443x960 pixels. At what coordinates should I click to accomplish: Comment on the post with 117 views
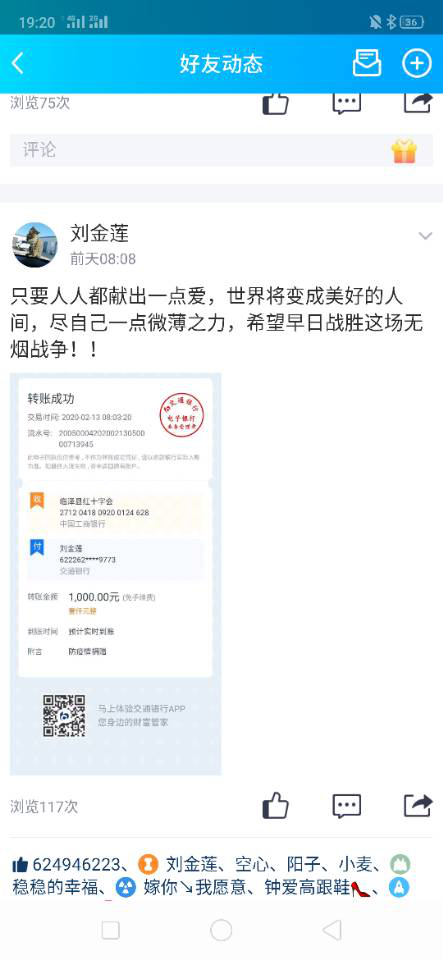[x=346, y=806]
